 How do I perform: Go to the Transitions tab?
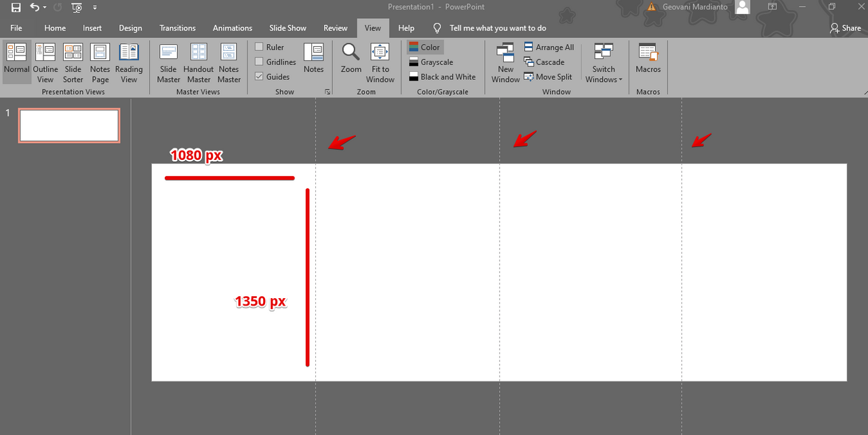(178, 28)
